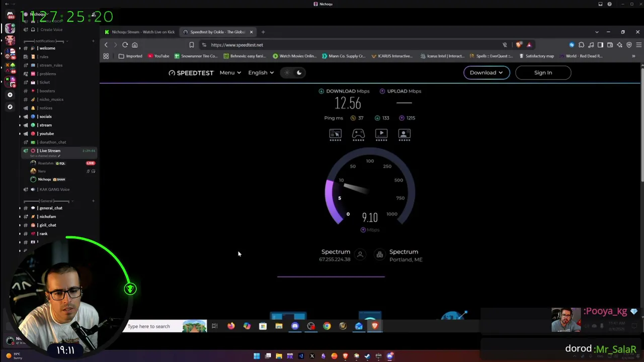This screenshot has width=644, height=362.
Task: Click the video chat rating icon
Action: click(x=405, y=134)
